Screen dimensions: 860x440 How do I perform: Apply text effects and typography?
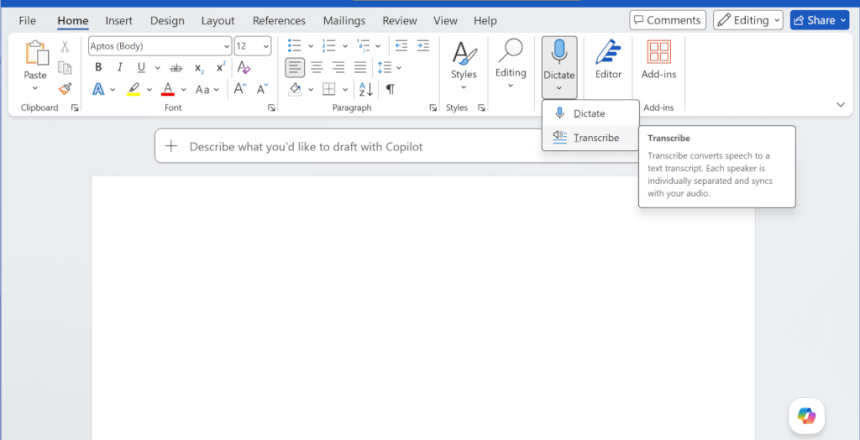pyautogui.click(x=99, y=89)
